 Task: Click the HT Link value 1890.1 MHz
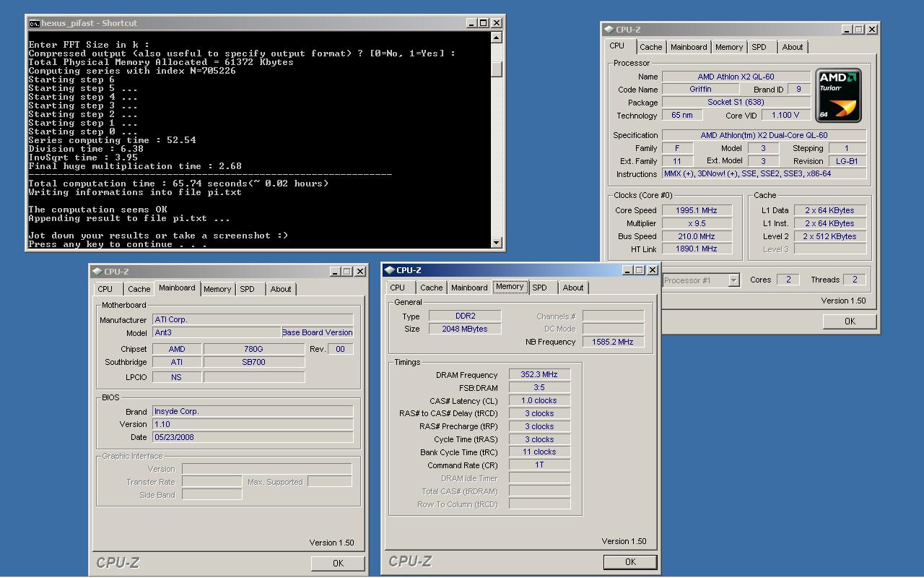click(x=697, y=249)
